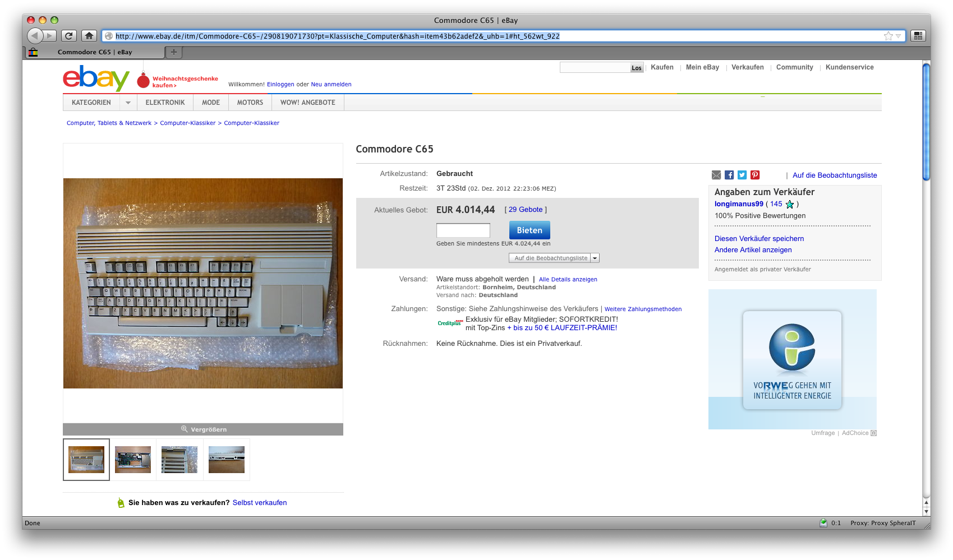Click the eBay logo

click(96, 78)
